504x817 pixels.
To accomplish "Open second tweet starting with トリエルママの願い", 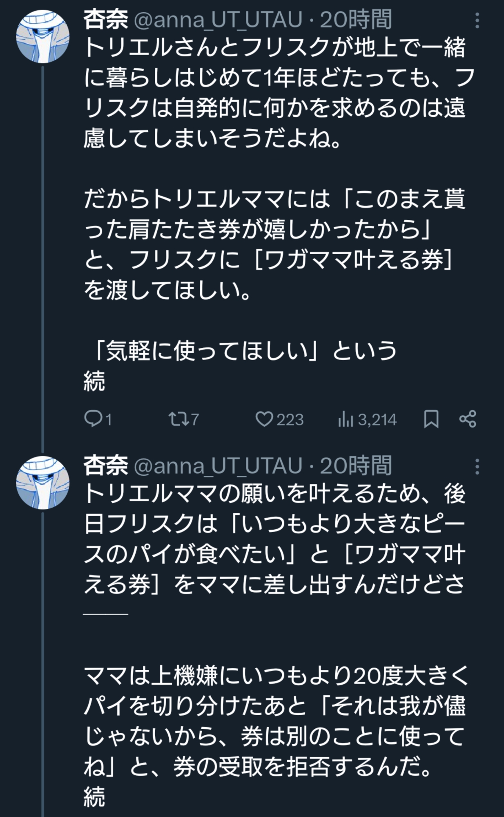I will [x=274, y=539].
